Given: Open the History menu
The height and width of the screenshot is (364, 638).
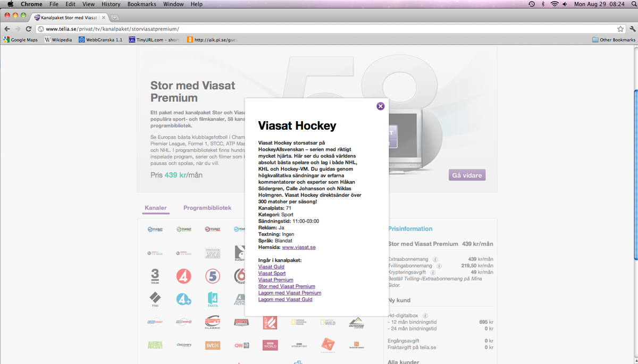Looking at the screenshot, I should click(x=111, y=4).
